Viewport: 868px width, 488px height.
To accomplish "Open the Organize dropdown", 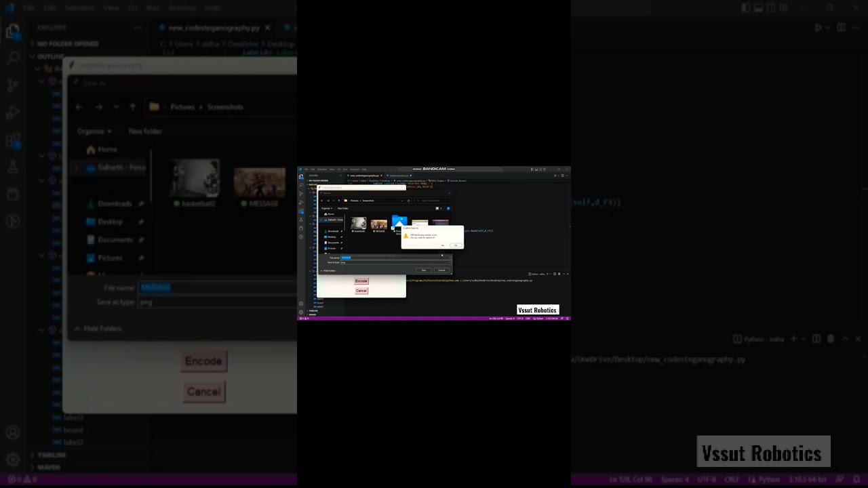I will coord(327,208).
